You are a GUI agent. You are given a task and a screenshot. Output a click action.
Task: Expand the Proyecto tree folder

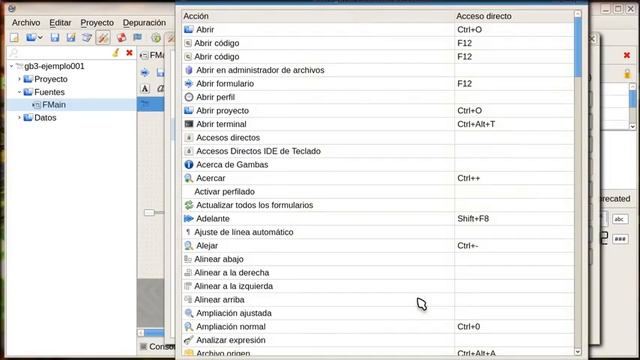pos(19,79)
